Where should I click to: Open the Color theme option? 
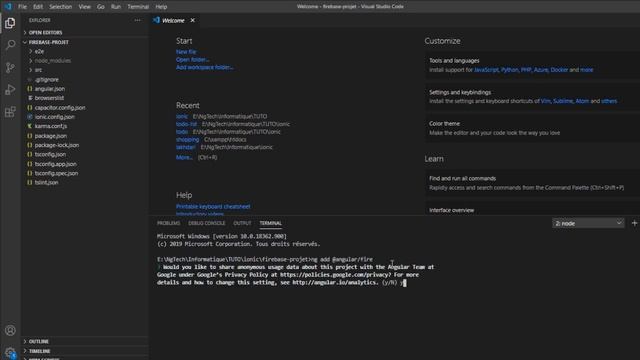(x=533, y=128)
